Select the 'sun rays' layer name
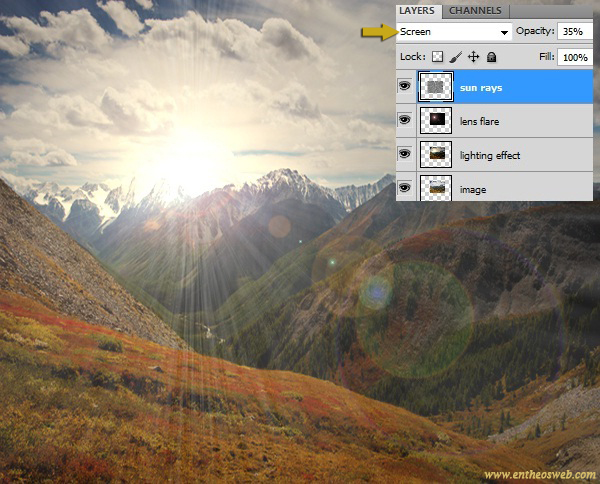This screenshot has height=484, width=600. (481, 88)
